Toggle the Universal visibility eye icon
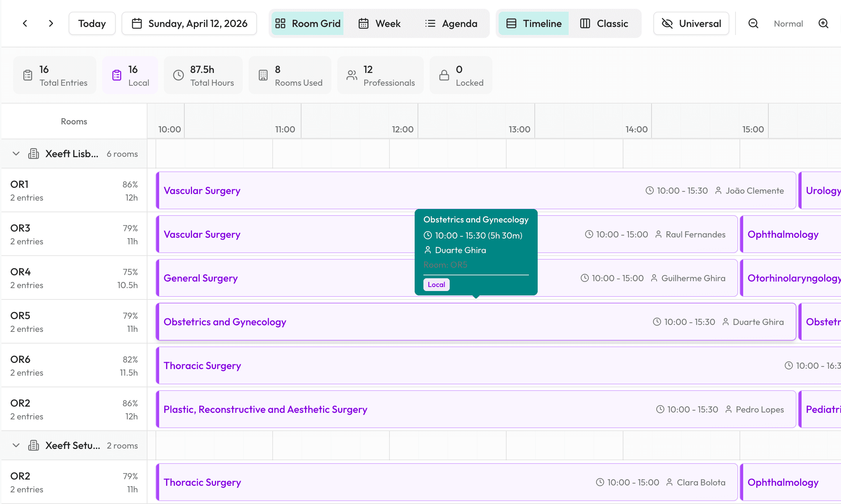This screenshot has width=841, height=504. pyautogui.click(x=668, y=23)
